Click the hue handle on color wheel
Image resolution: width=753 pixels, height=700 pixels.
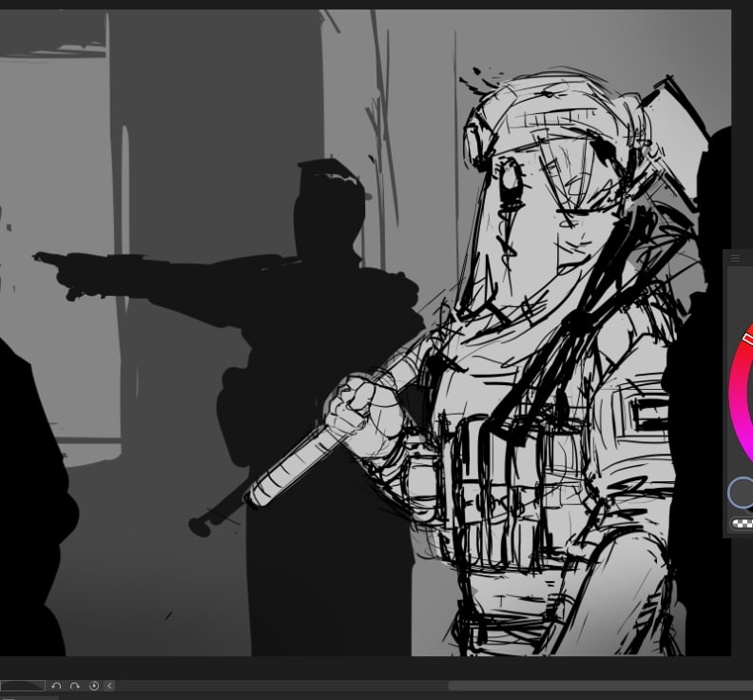[x=747, y=339]
